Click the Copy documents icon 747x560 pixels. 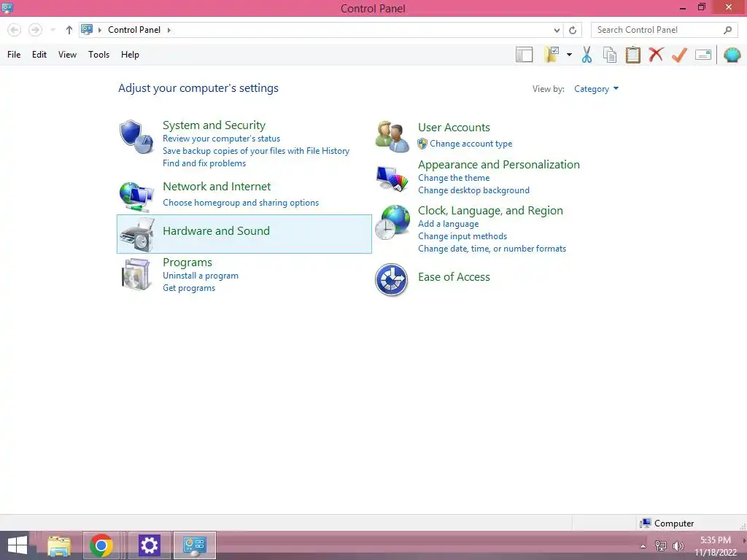point(609,55)
